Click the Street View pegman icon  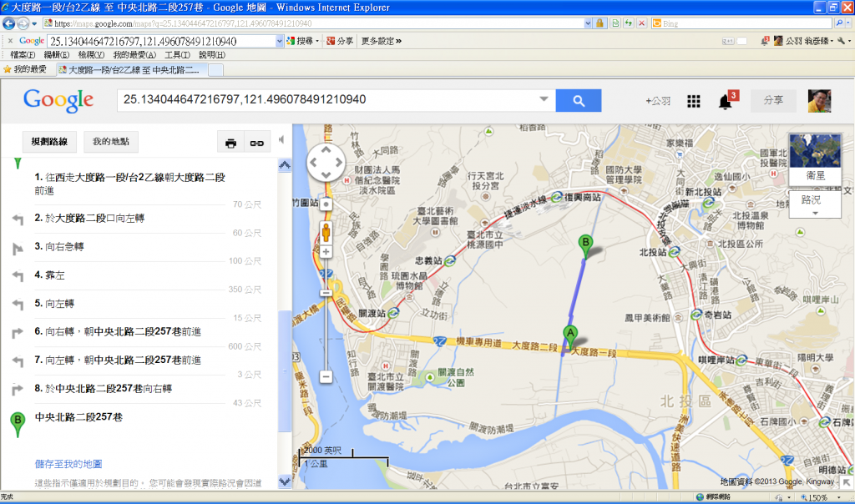point(326,232)
